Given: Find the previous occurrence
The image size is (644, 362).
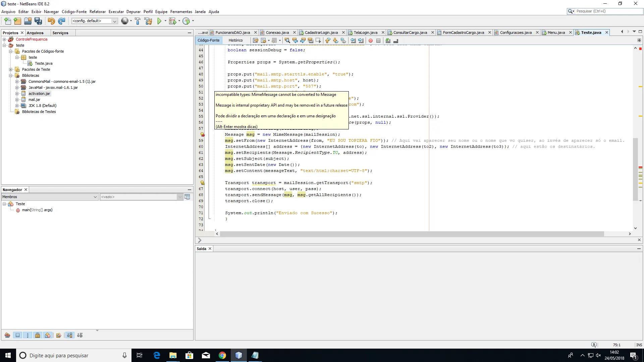Looking at the screenshot, I should click(295, 41).
